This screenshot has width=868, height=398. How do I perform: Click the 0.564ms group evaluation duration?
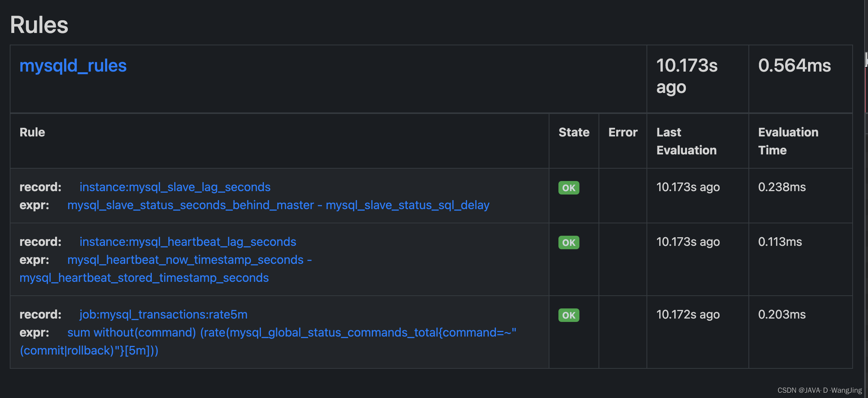793,66
